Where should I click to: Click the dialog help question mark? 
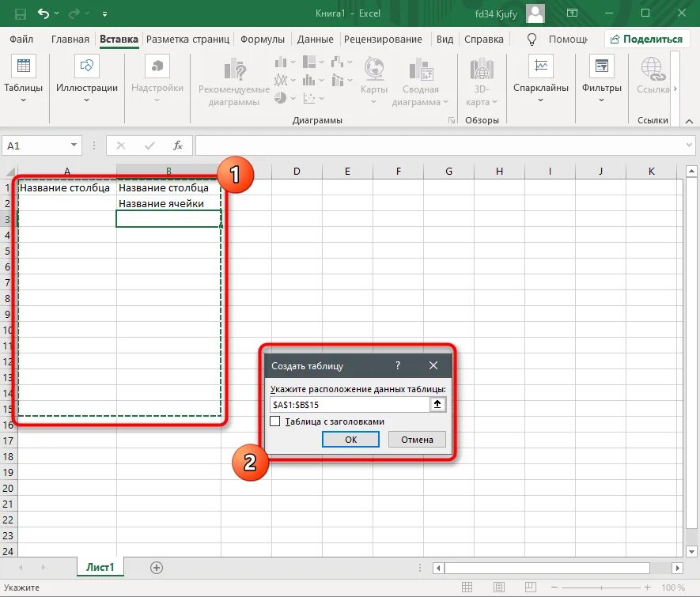398,366
